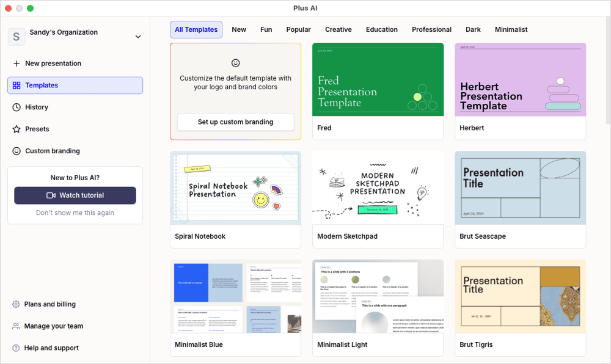The height and width of the screenshot is (364, 611).
Task: Click the green macOS zoom window button
Action: pos(30,8)
